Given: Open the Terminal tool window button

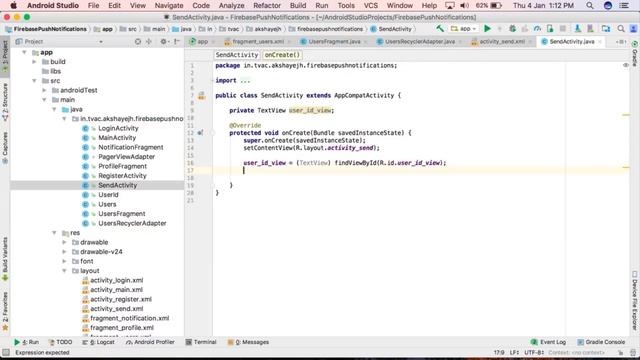Looking at the screenshot, I should 201,342.
